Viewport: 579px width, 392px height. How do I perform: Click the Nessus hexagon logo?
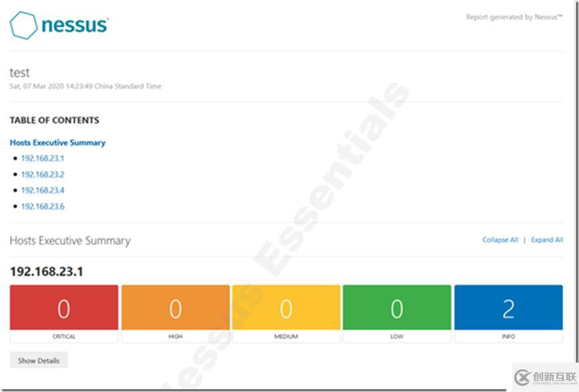23,25
